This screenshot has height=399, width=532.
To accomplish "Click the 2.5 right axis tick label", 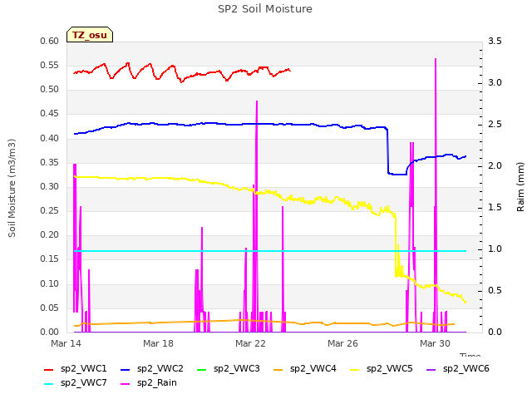I will point(495,124).
